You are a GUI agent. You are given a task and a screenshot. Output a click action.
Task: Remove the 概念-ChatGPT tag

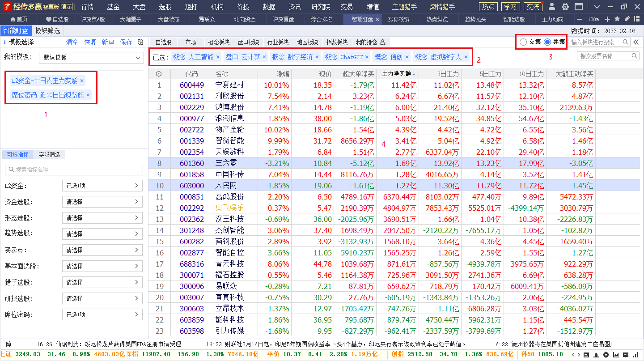coord(367,57)
